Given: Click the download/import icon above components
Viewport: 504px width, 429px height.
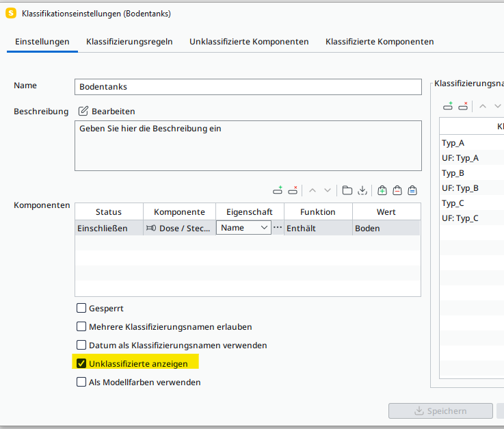Looking at the screenshot, I should click(x=362, y=190).
